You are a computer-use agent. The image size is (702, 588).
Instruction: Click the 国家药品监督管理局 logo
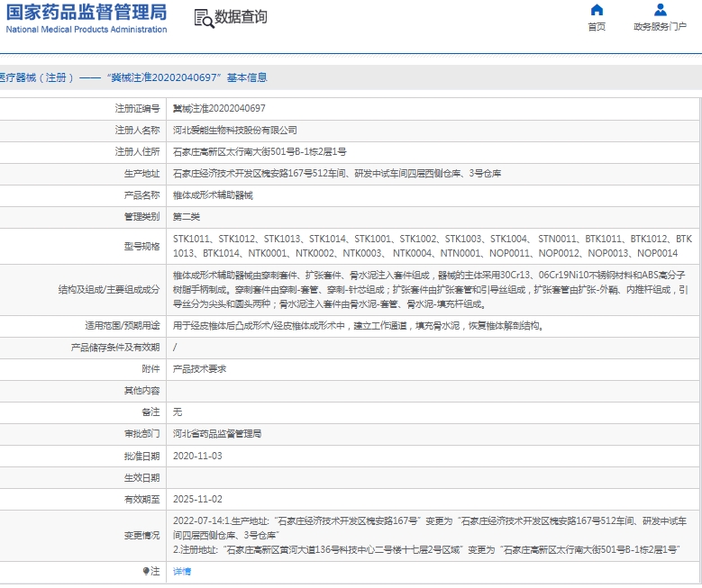coord(86,12)
